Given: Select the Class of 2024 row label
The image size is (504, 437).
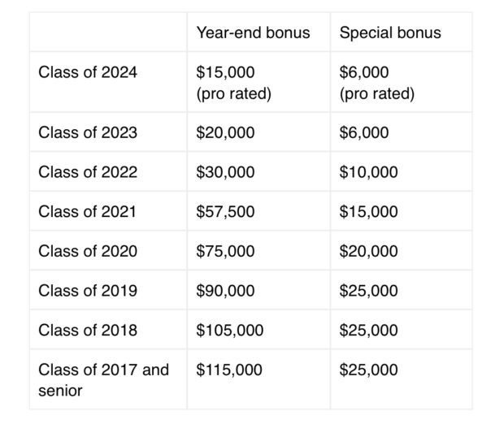Looking at the screenshot, I should pyautogui.click(x=88, y=72).
